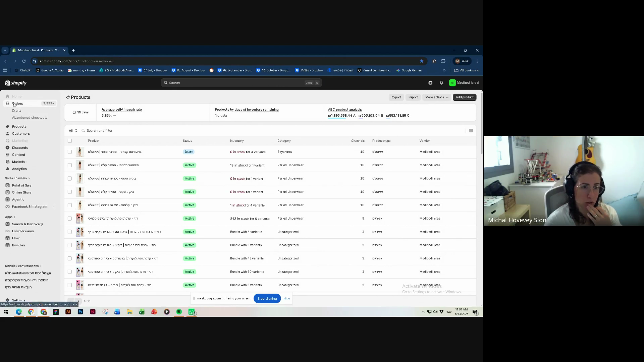
Task: Bookmark page with the star icon
Action: pos(422,61)
